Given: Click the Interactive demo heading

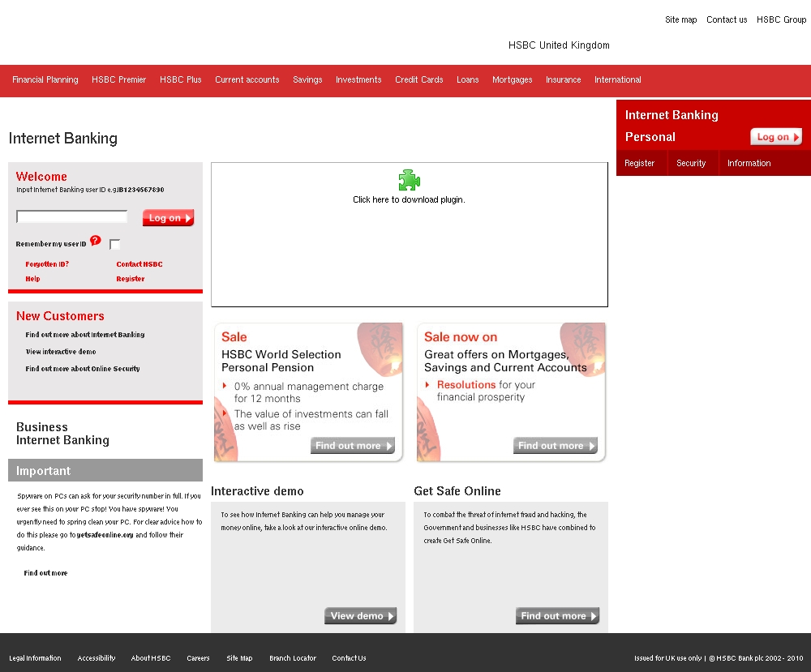Looking at the screenshot, I should (x=257, y=491).
